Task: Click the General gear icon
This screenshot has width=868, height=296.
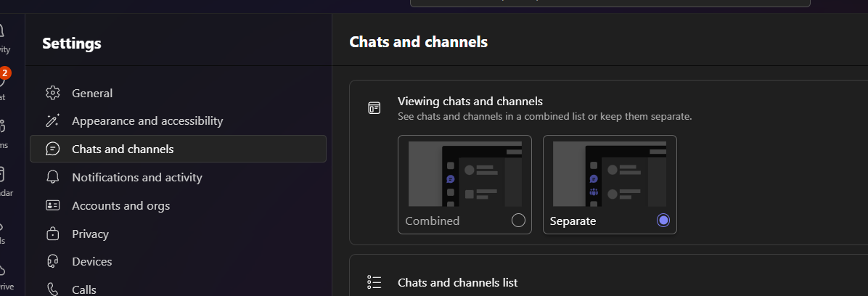Action: coord(52,93)
